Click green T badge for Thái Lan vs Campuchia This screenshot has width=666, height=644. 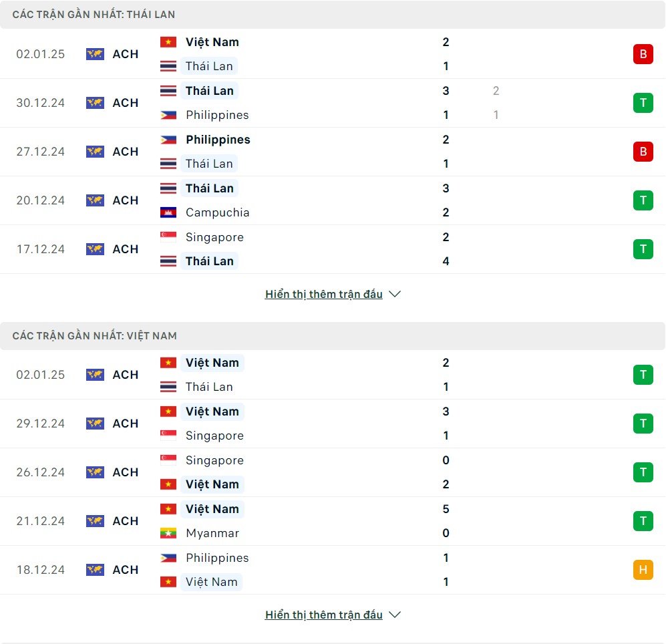643,200
